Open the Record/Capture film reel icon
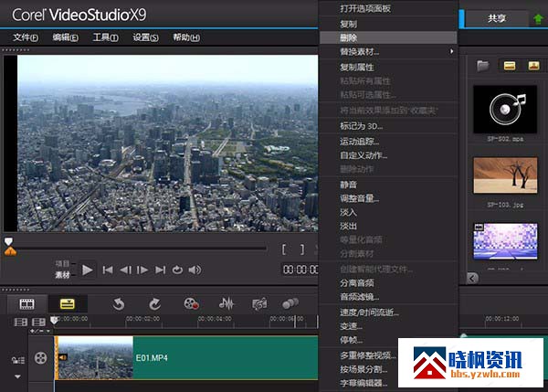The width and height of the screenshot is (548, 392). pos(191,303)
